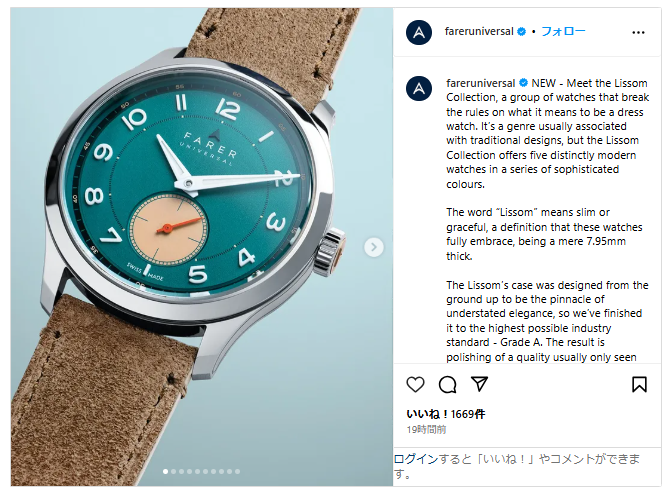Click the header Farer profile avatar

pos(419,32)
